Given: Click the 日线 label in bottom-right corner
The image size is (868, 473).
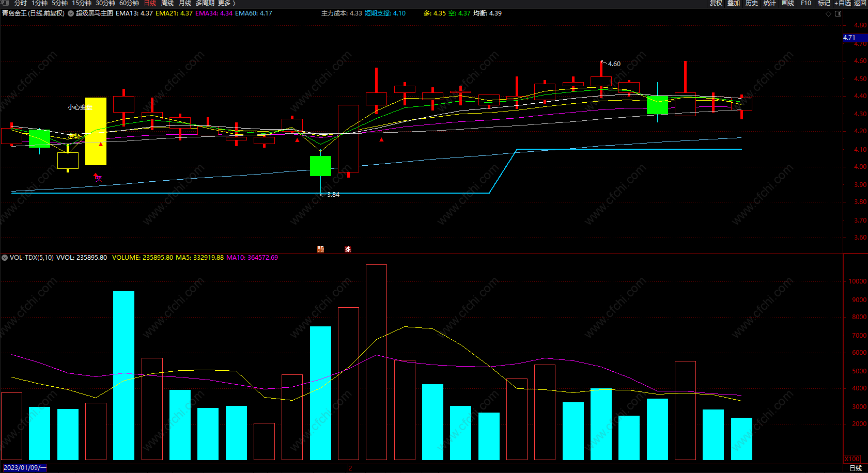Looking at the screenshot, I should click(856, 468).
